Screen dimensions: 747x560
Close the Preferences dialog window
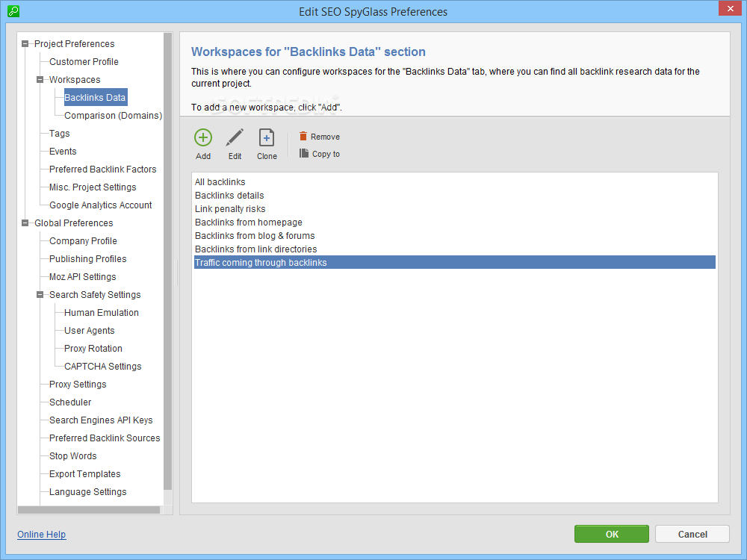coord(730,8)
